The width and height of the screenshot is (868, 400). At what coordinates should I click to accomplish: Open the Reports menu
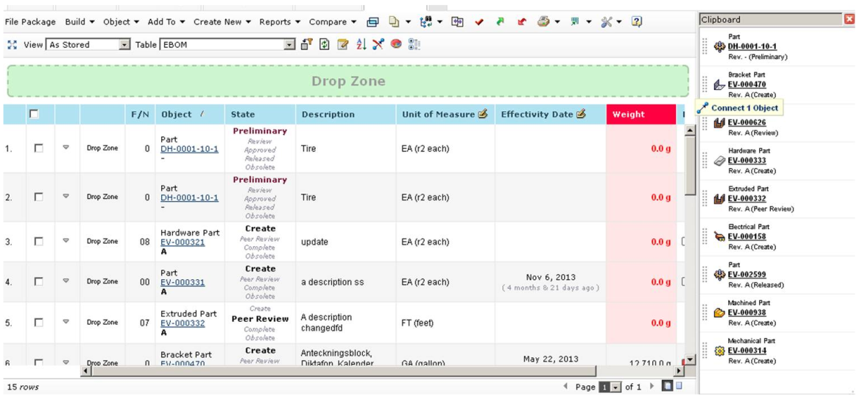click(x=279, y=22)
